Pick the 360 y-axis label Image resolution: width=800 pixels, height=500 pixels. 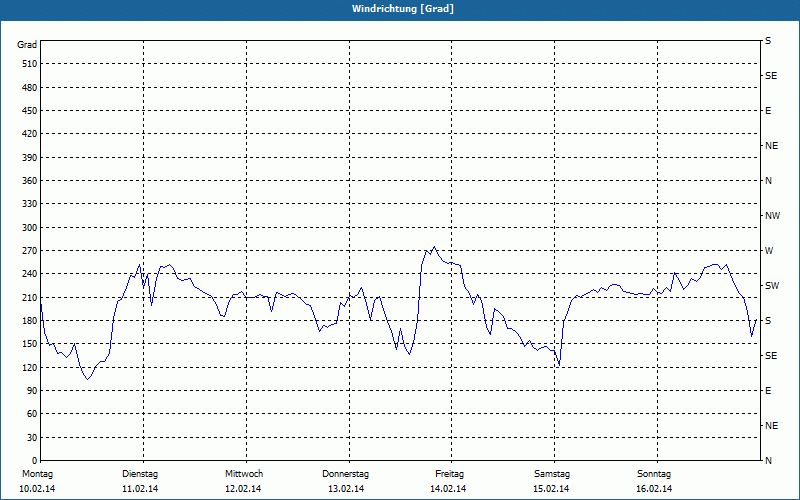(30, 181)
